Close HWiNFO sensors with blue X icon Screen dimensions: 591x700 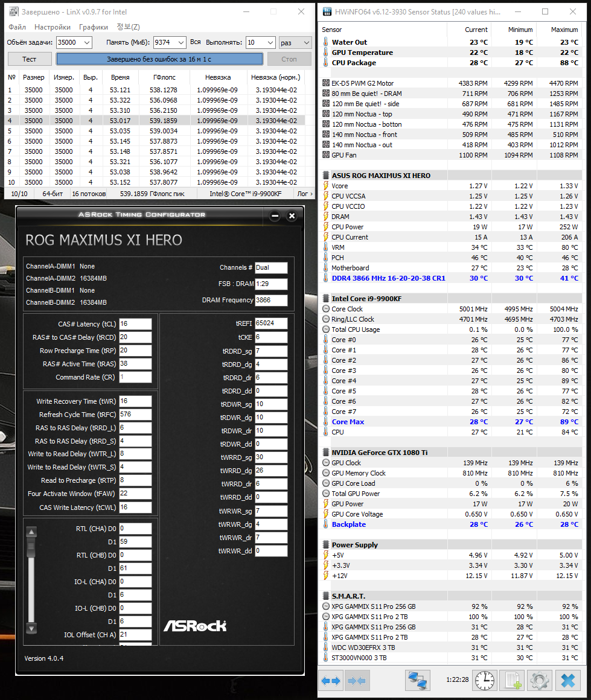tap(568, 680)
